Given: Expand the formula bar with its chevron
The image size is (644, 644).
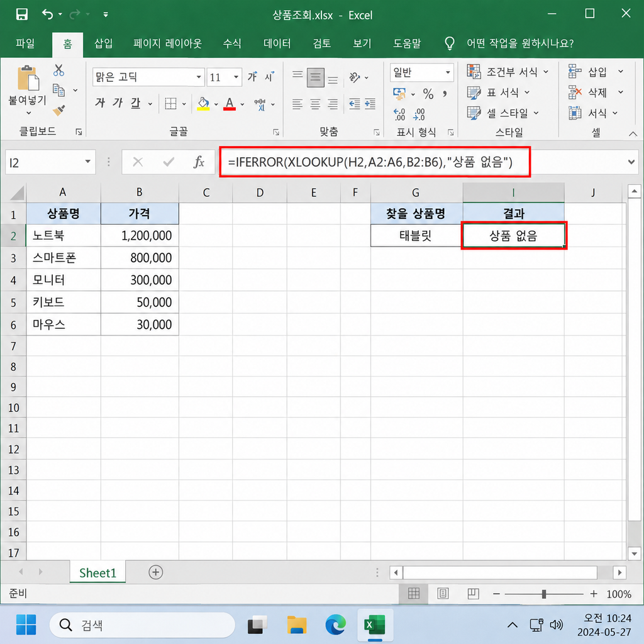Looking at the screenshot, I should point(631,162).
